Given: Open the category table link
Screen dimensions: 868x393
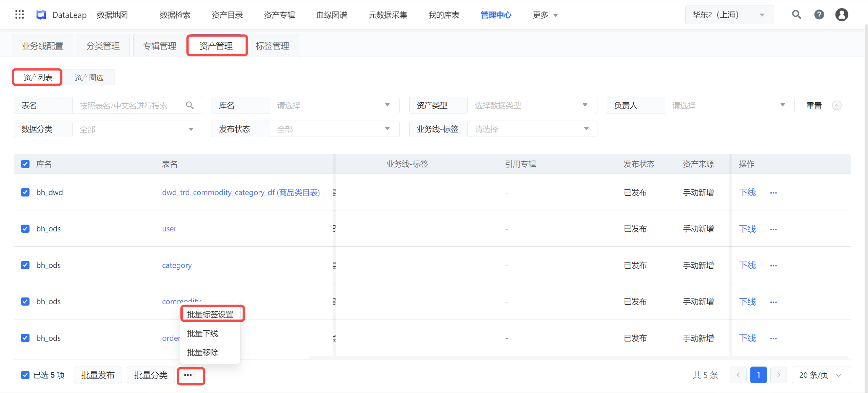Looking at the screenshot, I should (x=177, y=265).
